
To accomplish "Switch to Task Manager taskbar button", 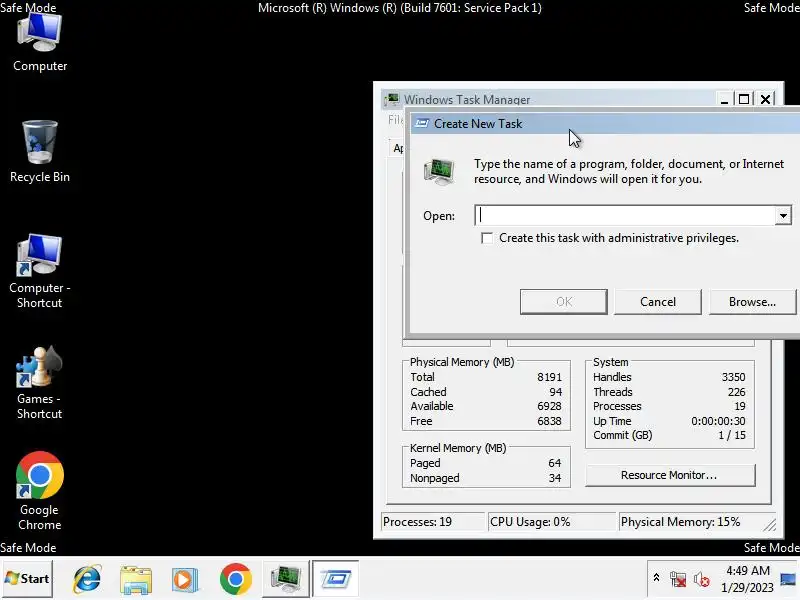I will [x=286, y=579].
